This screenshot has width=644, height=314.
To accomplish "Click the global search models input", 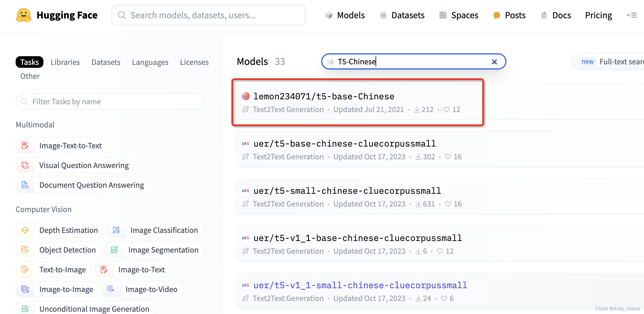I will click(x=208, y=15).
